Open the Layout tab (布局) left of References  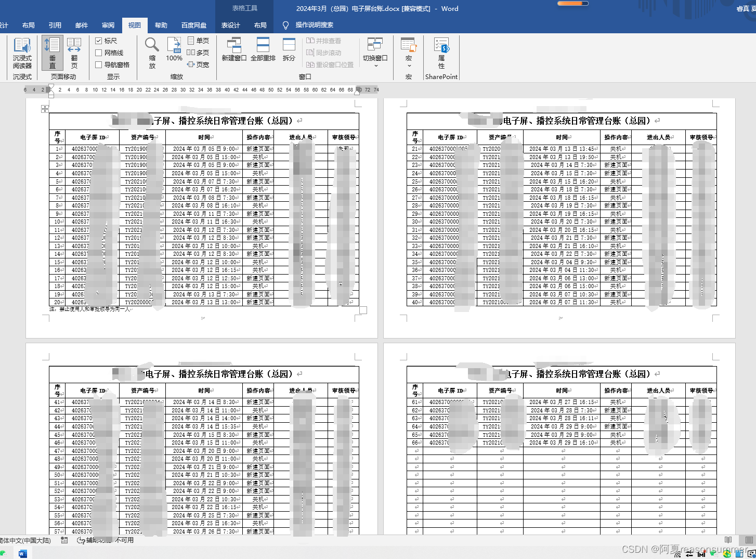29,25
